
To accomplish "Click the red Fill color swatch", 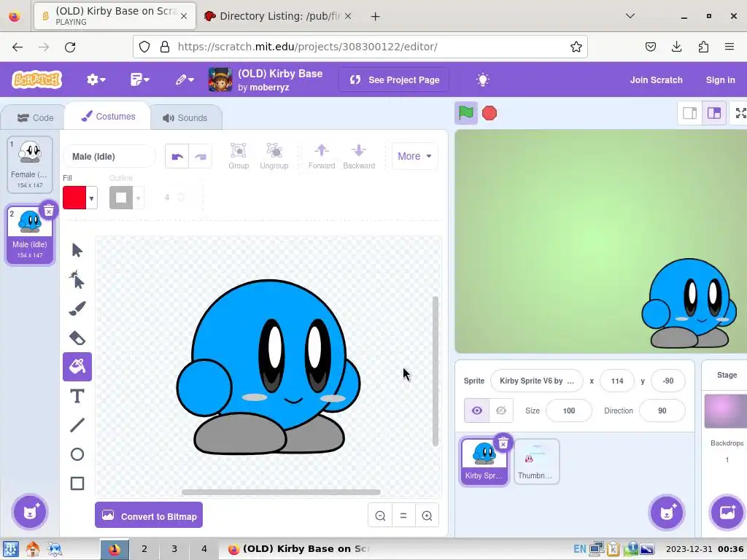I will [x=74, y=198].
